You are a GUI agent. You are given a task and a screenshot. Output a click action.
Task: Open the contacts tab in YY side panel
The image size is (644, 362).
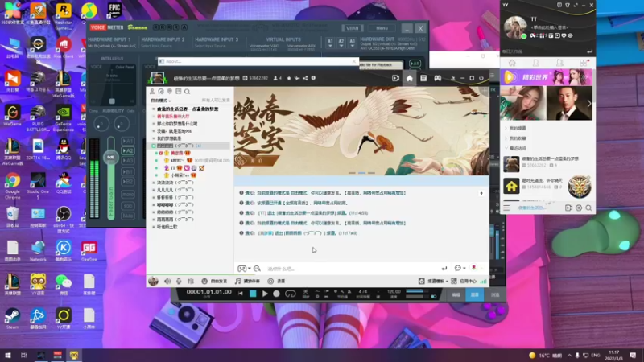pyautogui.click(x=535, y=64)
